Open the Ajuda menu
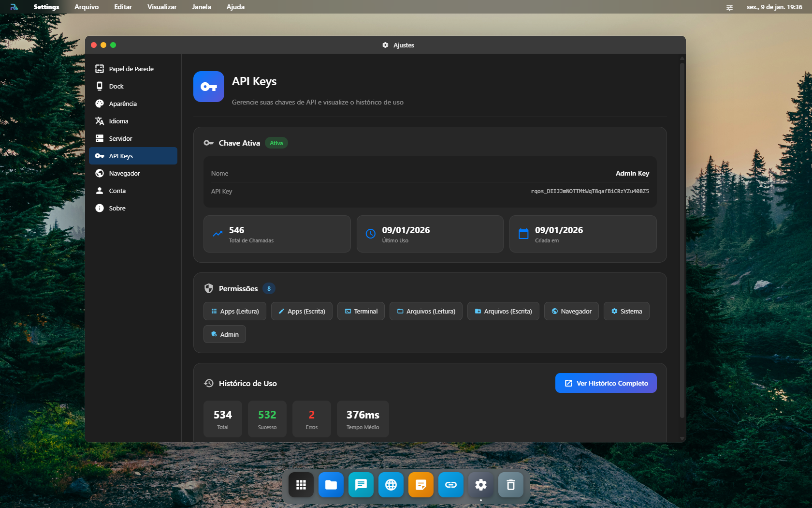The image size is (812, 508). (235, 7)
